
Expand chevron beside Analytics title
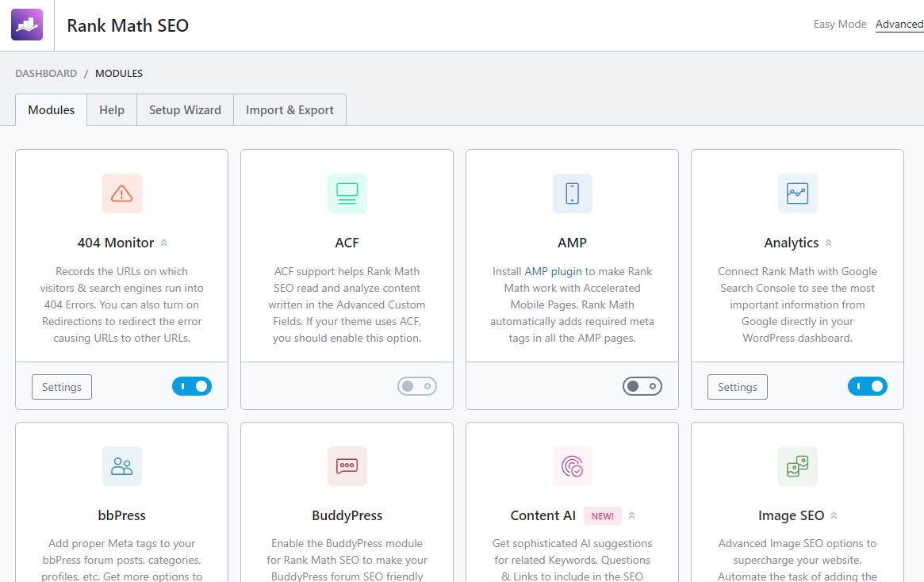[829, 243]
